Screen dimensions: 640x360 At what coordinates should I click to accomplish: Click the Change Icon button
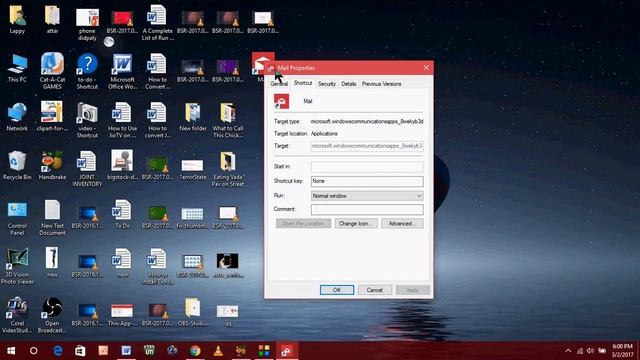(x=356, y=224)
